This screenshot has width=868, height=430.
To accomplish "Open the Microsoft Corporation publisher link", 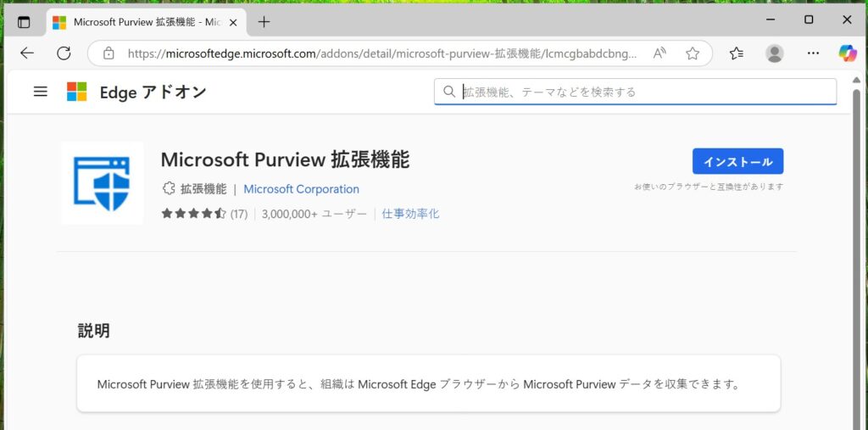I will [301, 189].
